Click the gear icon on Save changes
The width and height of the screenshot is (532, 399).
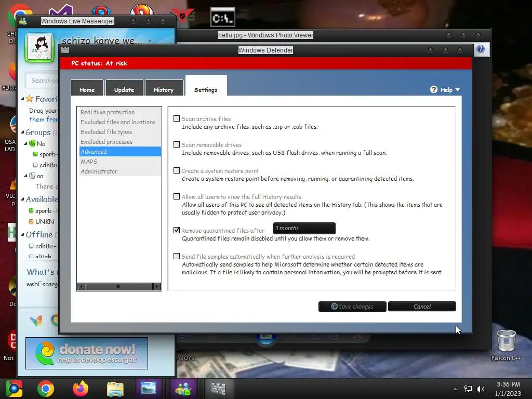pyautogui.click(x=334, y=307)
